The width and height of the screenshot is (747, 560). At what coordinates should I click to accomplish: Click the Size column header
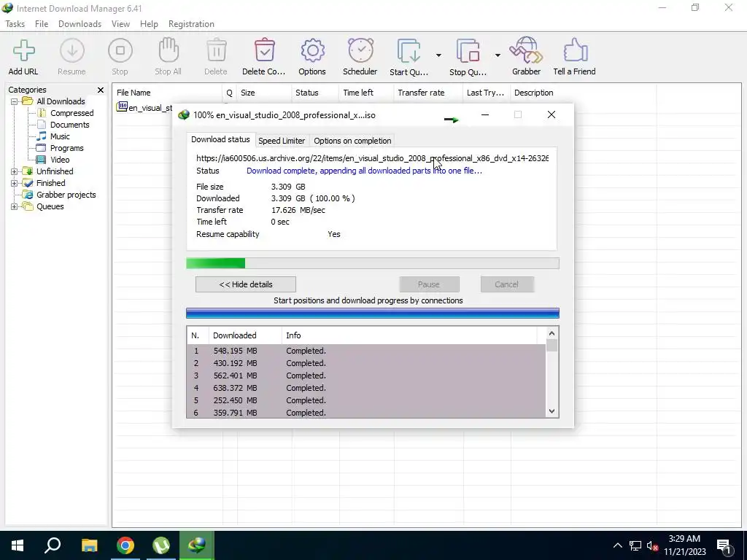click(264, 93)
